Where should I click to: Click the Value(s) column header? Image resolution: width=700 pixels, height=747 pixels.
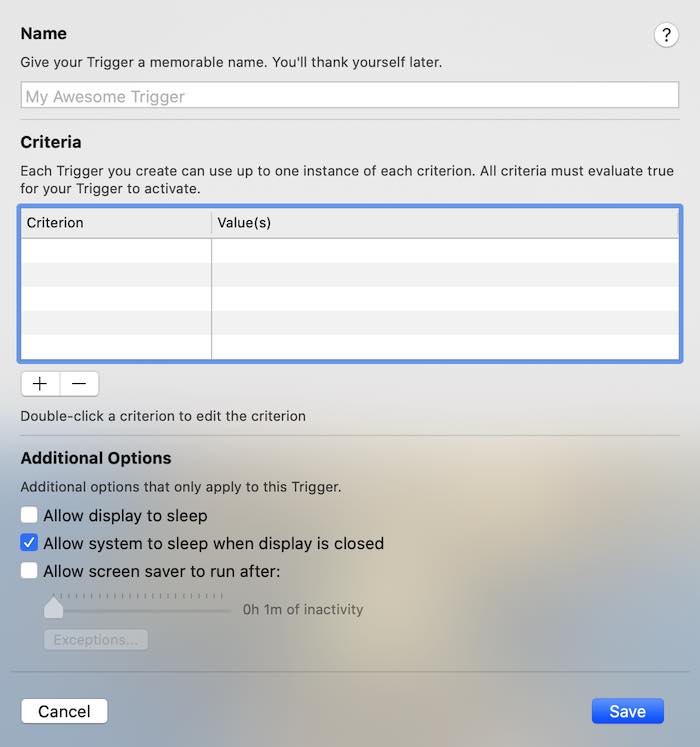pyautogui.click(x=445, y=223)
